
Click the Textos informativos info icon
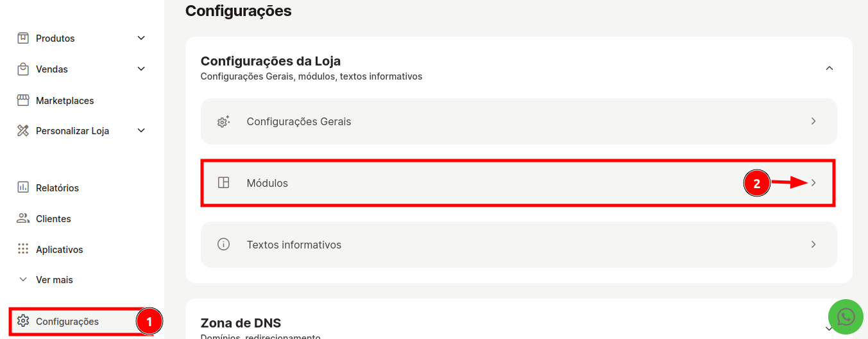click(223, 245)
